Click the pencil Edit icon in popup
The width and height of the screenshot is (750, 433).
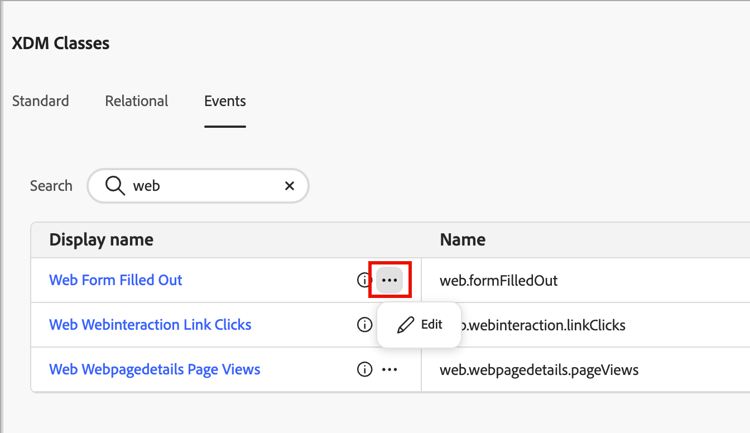pyautogui.click(x=405, y=325)
